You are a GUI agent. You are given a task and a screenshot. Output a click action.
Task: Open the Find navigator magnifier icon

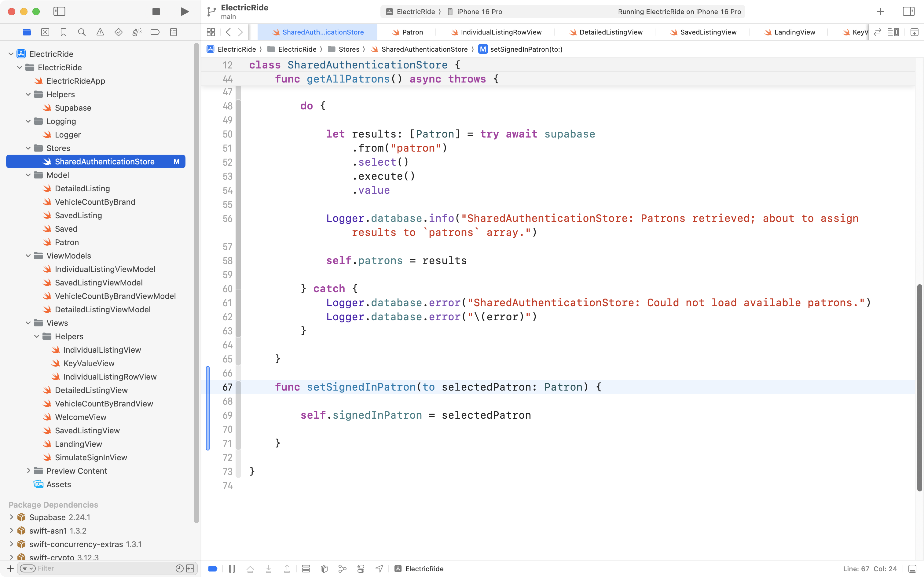tap(82, 32)
